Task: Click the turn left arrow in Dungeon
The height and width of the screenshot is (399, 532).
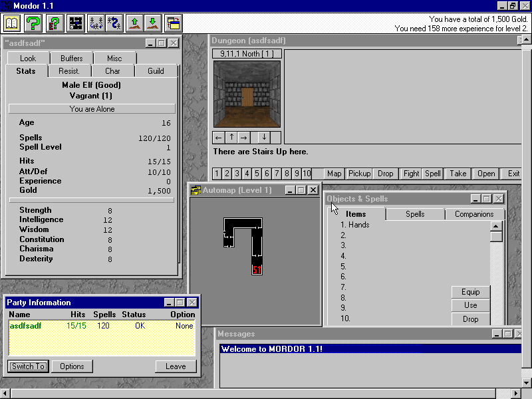Action: (x=218, y=138)
